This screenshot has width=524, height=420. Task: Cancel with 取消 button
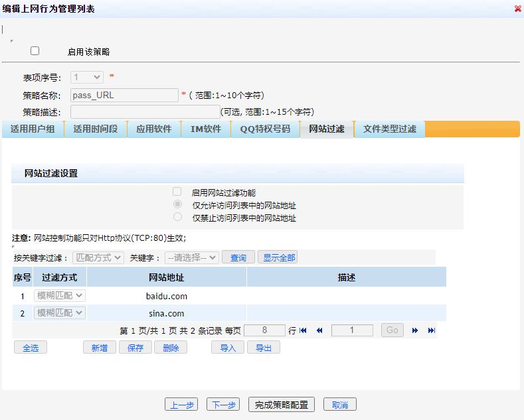(x=340, y=405)
